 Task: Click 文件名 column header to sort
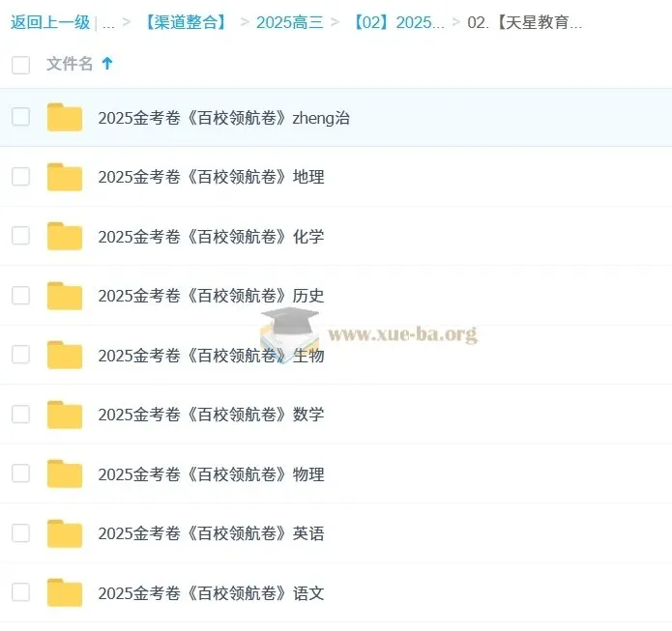point(70,64)
